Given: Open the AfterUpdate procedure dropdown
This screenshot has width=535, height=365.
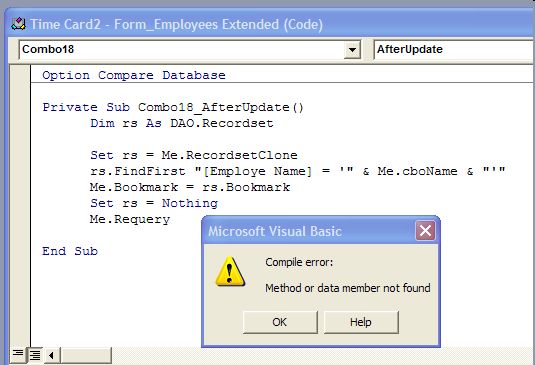Looking at the screenshot, I should 454,50.
